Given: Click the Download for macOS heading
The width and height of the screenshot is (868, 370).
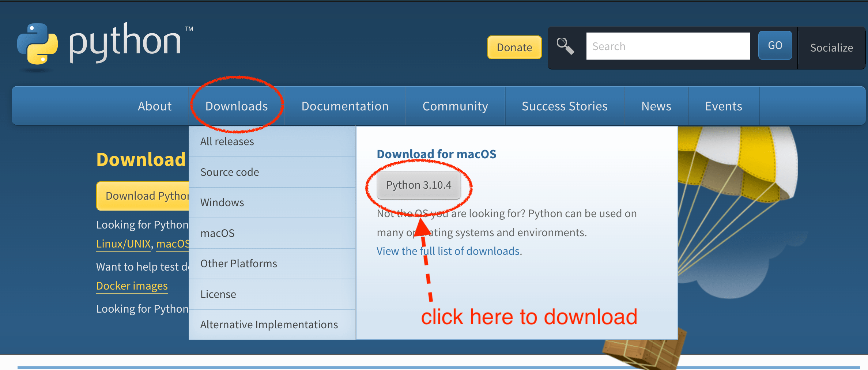Looking at the screenshot, I should pos(437,154).
